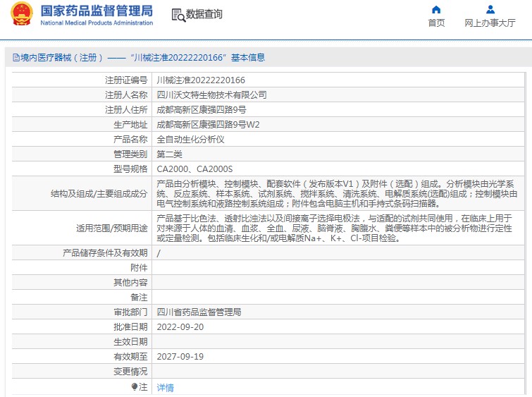Click the 批准日期 row label
Image resolution: width=532 pixels, height=397 pixels.
pos(130,327)
